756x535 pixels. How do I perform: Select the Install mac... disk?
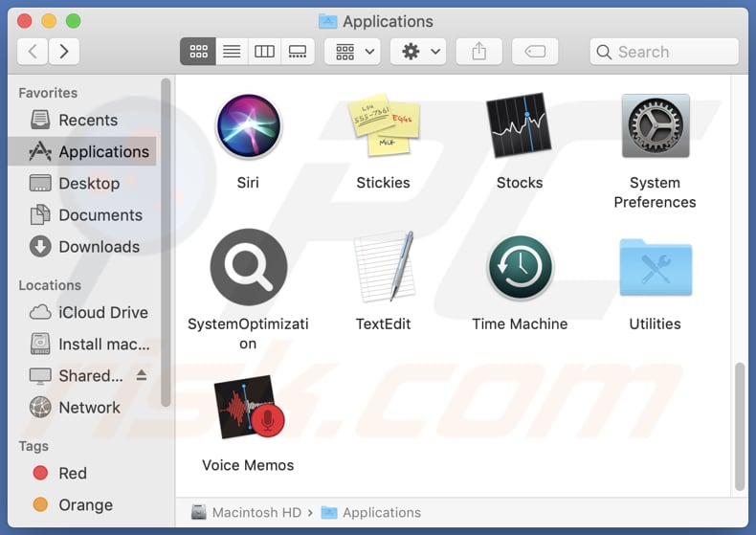coord(82,345)
